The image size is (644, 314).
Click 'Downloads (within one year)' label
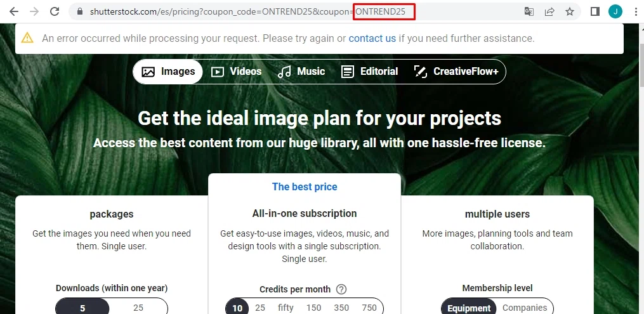point(112,288)
